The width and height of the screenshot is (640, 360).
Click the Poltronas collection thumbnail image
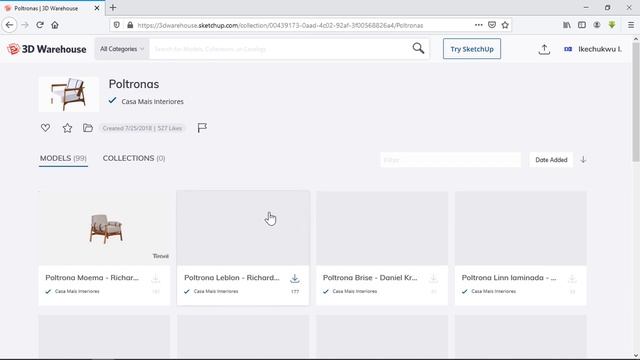[69, 94]
